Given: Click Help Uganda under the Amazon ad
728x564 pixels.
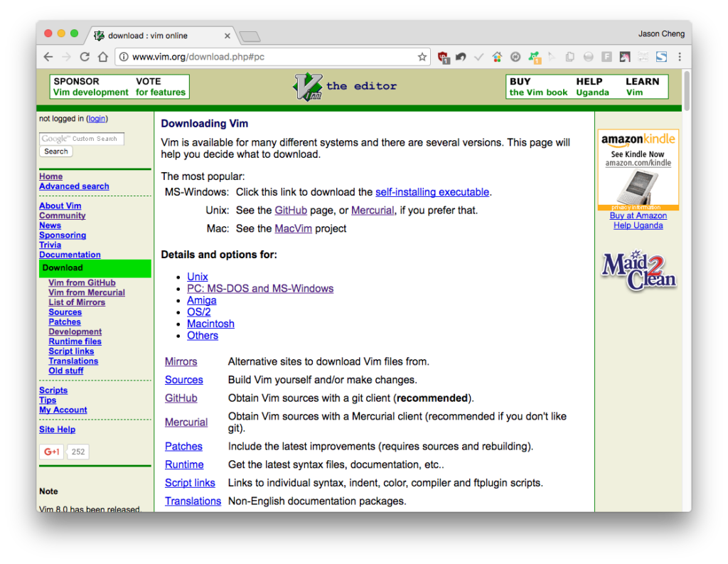Looking at the screenshot, I should point(638,225).
